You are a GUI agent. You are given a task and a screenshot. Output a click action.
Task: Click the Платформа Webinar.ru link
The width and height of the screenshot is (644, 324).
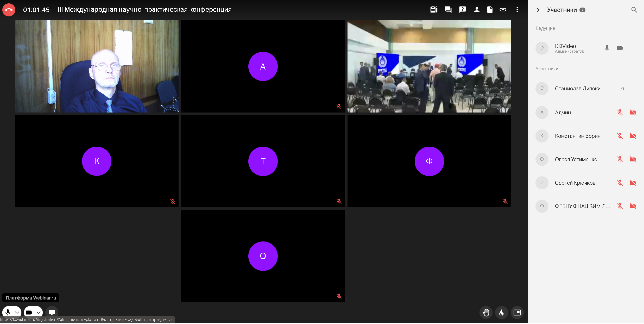[x=31, y=298]
